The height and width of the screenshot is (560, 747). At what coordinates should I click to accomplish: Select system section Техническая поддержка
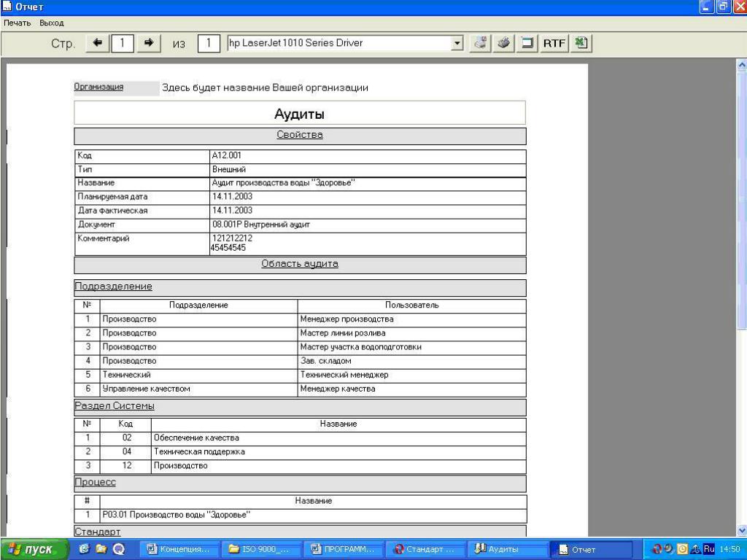click(x=199, y=451)
